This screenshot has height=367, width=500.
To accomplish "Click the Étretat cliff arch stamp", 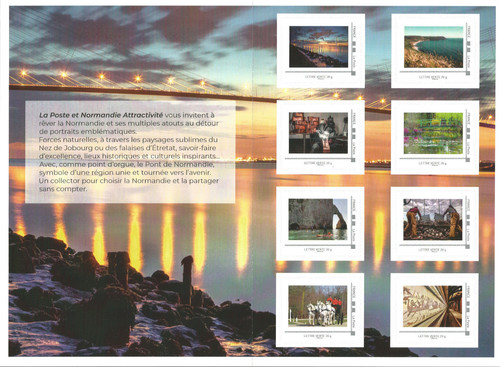I will tap(320, 223).
